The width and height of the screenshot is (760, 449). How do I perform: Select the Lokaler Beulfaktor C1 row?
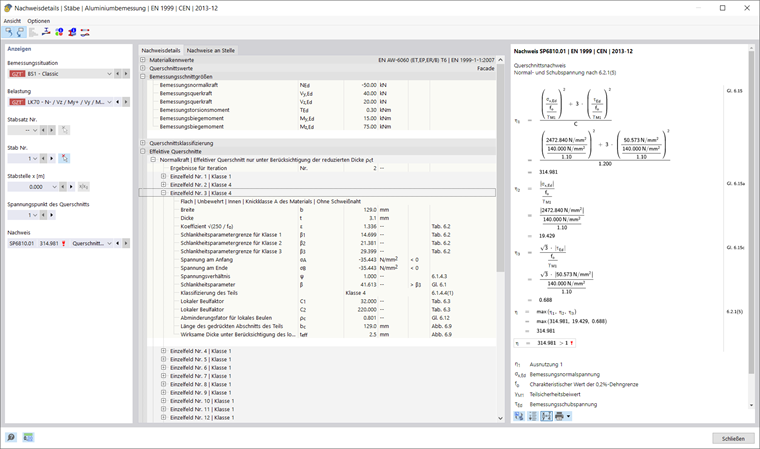tap(321, 301)
